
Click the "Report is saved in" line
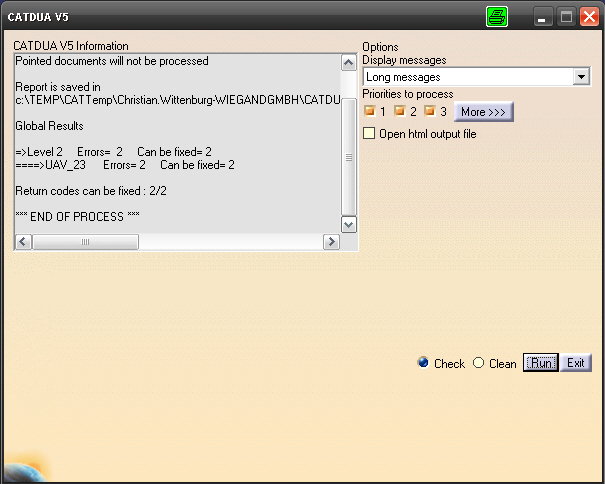58,87
